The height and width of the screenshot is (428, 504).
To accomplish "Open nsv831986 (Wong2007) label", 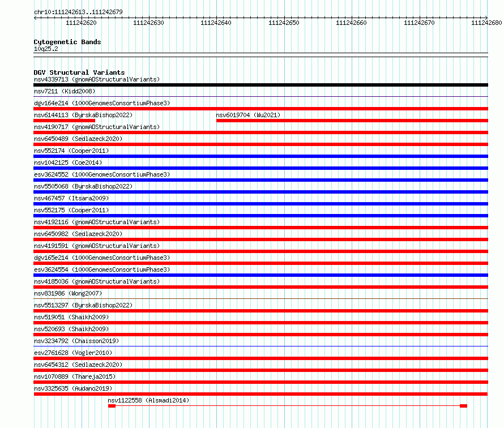I will (x=68, y=293).
